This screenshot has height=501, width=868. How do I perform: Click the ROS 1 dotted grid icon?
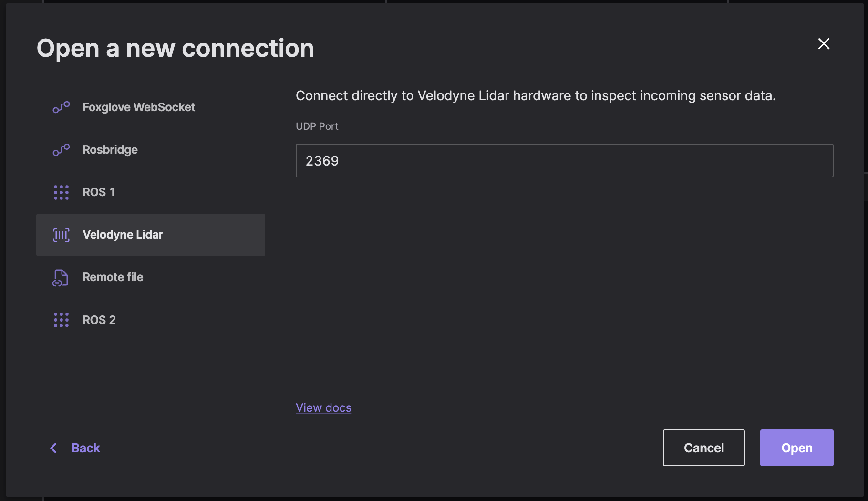coord(61,192)
